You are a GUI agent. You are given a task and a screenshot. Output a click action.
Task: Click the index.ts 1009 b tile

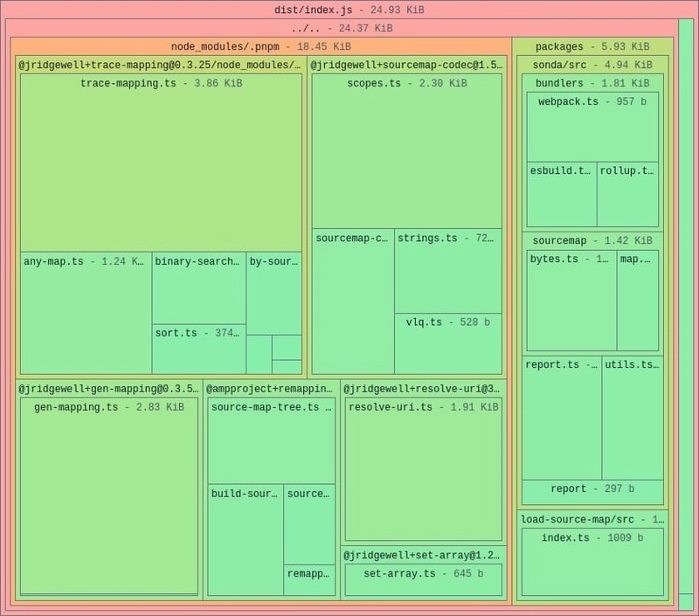coord(592,564)
